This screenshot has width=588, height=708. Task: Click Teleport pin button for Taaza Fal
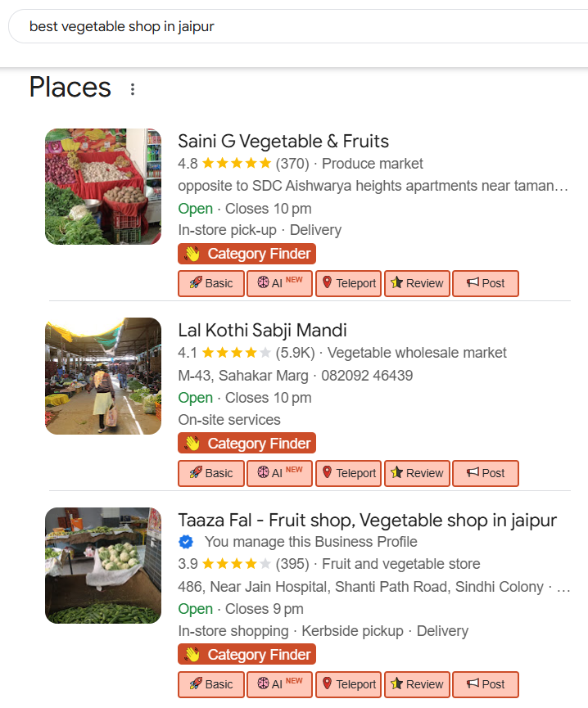pos(348,684)
